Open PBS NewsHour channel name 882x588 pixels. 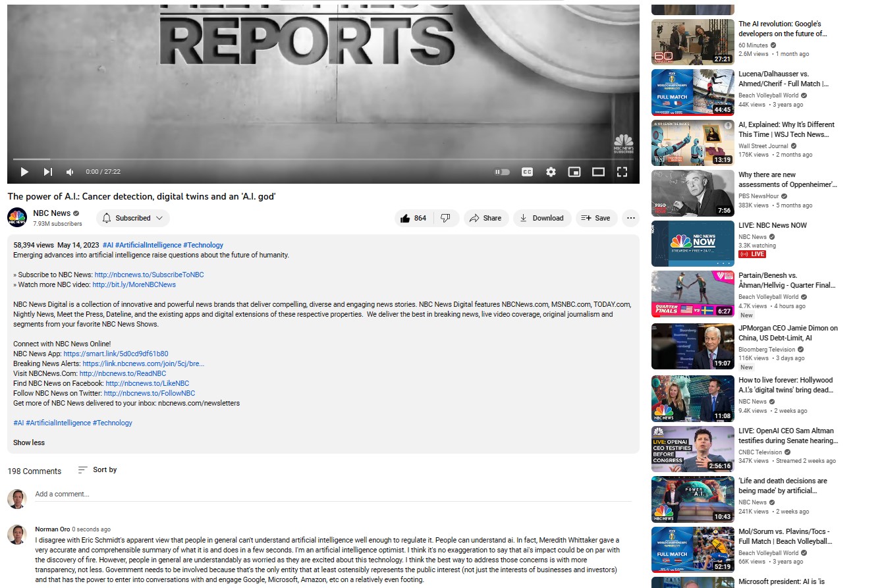point(759,196)
